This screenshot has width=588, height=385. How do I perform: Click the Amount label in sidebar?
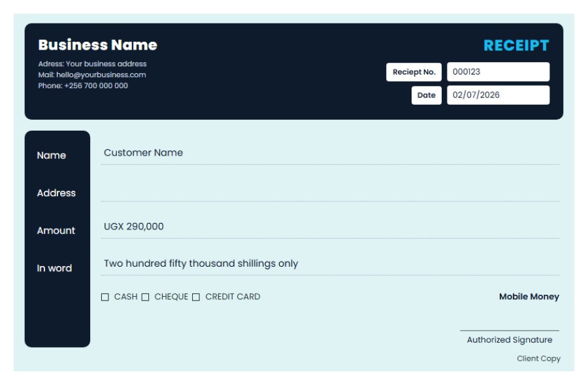(x=56, y=230)
